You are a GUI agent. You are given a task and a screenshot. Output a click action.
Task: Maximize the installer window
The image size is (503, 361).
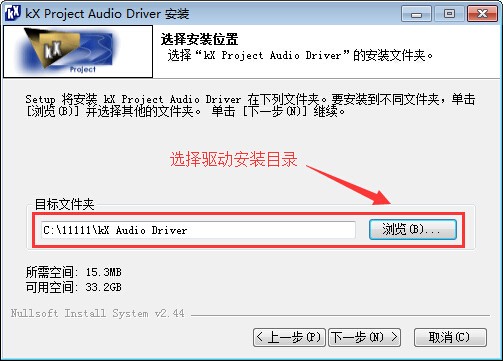click(449, 14)
